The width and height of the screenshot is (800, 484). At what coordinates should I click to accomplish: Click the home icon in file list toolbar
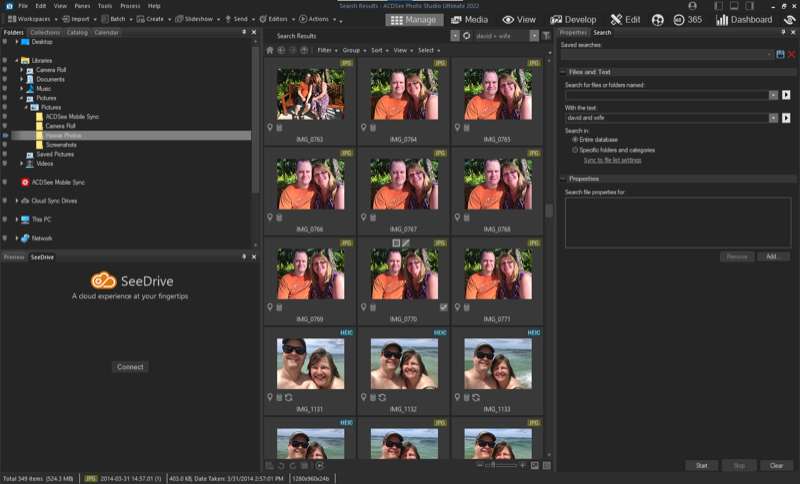click(x=270, y=50)
